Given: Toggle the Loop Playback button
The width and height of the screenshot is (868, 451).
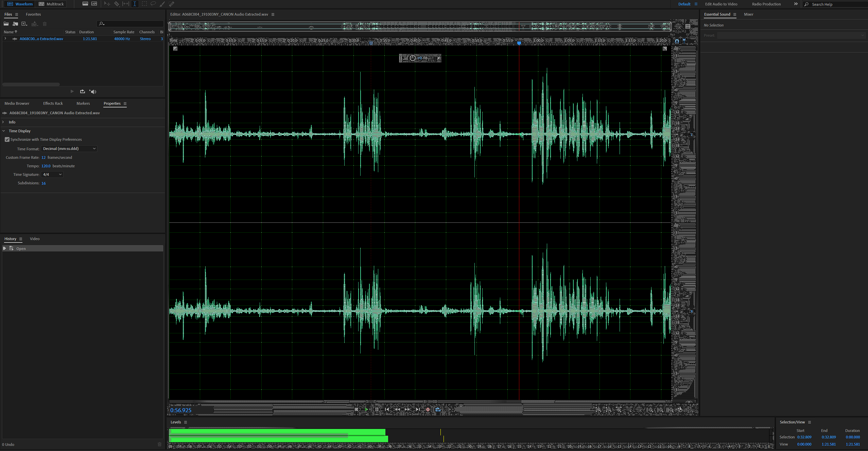Looking at the screenshot, I should click(x=438, y=410).
